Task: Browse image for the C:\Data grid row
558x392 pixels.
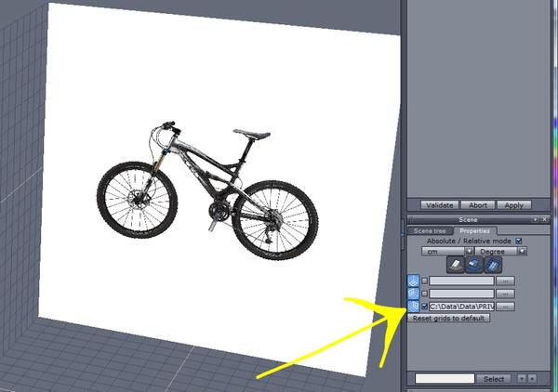Action: 505,307
